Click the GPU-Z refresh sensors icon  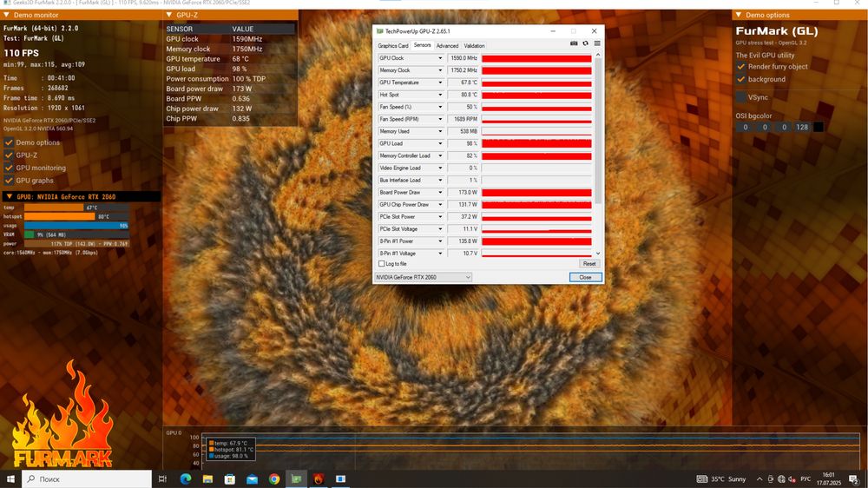tap(585, 43)
